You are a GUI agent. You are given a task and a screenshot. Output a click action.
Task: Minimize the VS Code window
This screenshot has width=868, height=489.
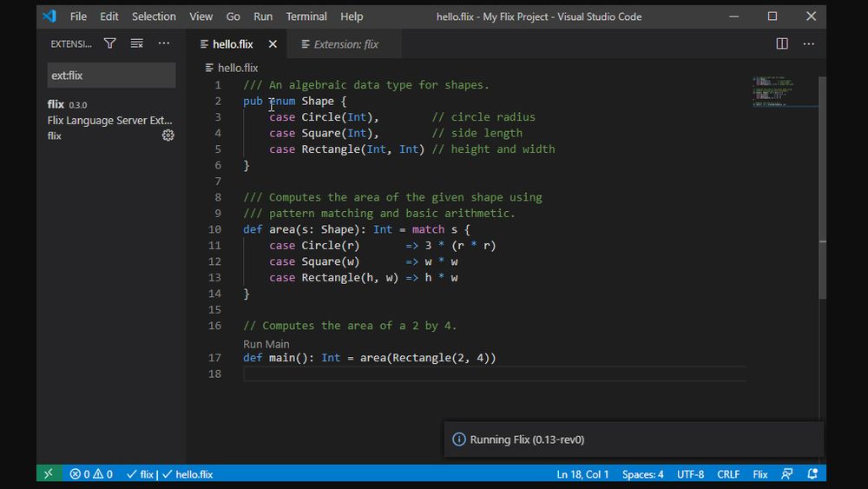coord(734,17)
